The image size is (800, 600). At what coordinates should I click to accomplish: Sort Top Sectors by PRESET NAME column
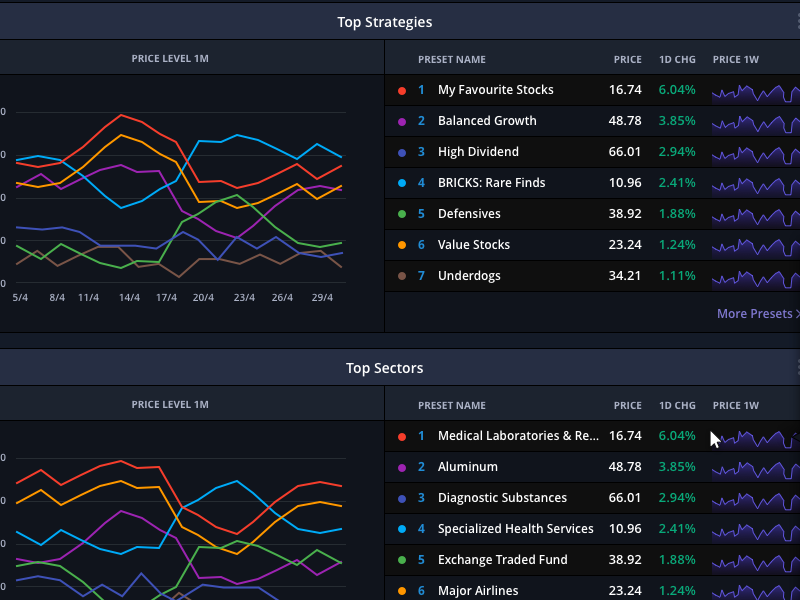point(452,406)
